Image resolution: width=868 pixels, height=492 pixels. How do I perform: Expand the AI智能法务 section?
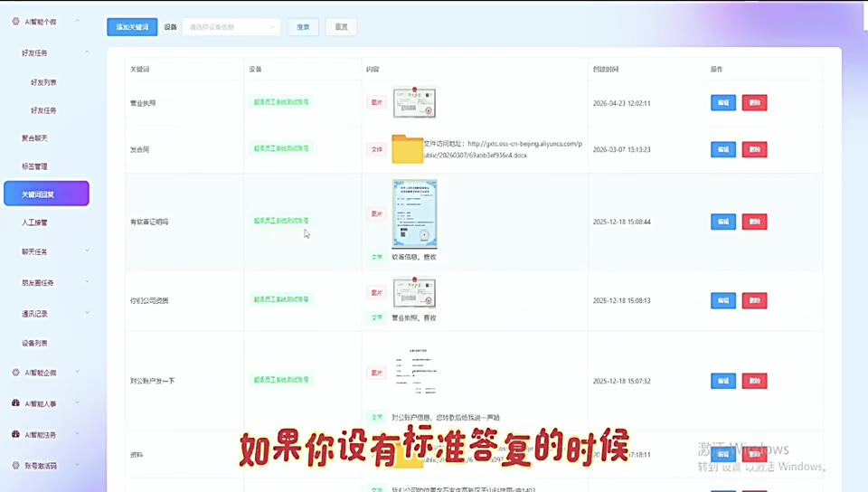[78, 434]
